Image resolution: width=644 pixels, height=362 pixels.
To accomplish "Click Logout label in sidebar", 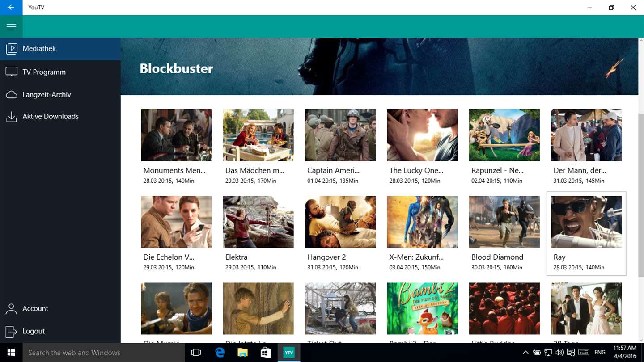I will coord(34,331).
